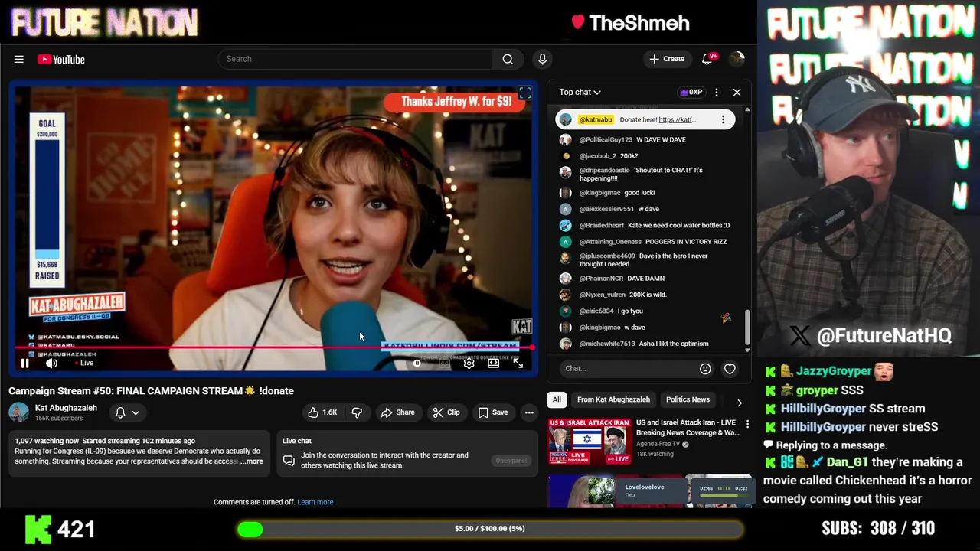The height and width of the screenshot is (551, 980).
Task: Open pinned message three-dot menu
Action: point(723,119)
